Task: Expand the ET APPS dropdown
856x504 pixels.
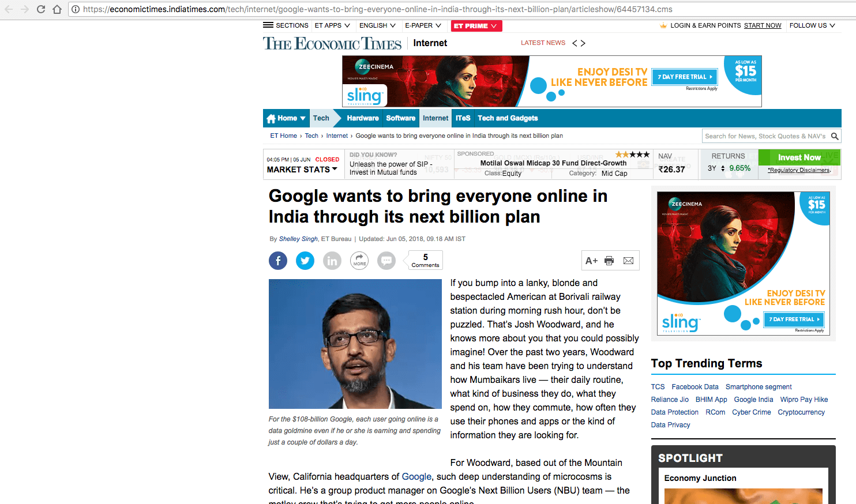Action: point(331,25)
